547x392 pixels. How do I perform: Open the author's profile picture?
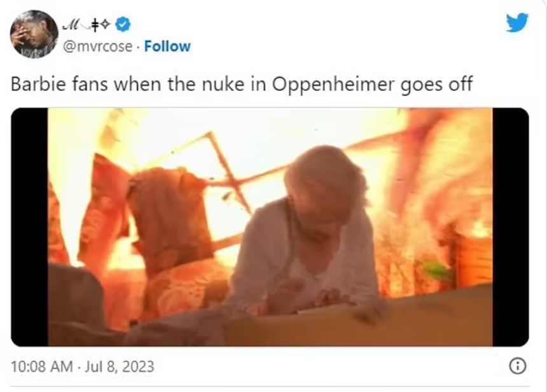[34, 34]
